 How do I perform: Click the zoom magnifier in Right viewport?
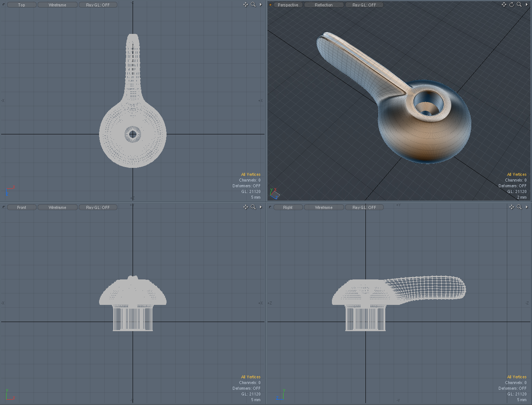519,207
